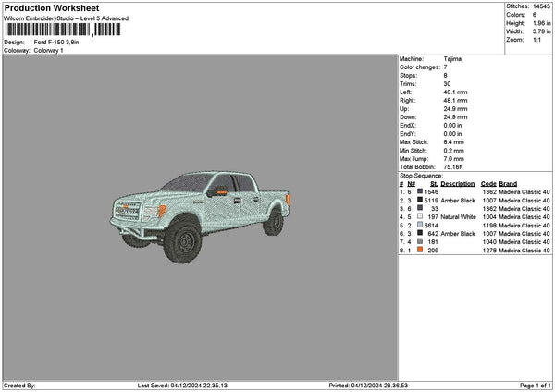Click the Min Stitch value '0.2 mm'
This screenshot has height=392, width=555.
pos(454,151)
